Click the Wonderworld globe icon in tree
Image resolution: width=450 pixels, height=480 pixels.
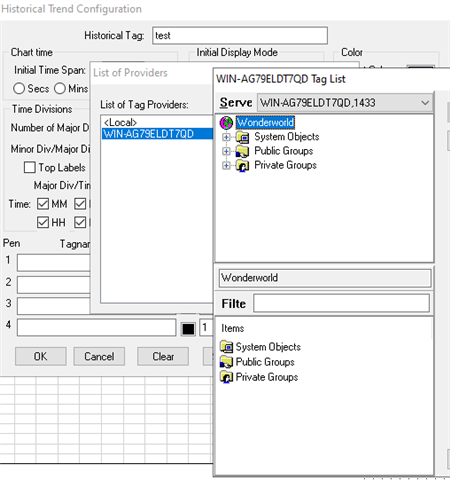pyautogui.click(x=226, y=123)
